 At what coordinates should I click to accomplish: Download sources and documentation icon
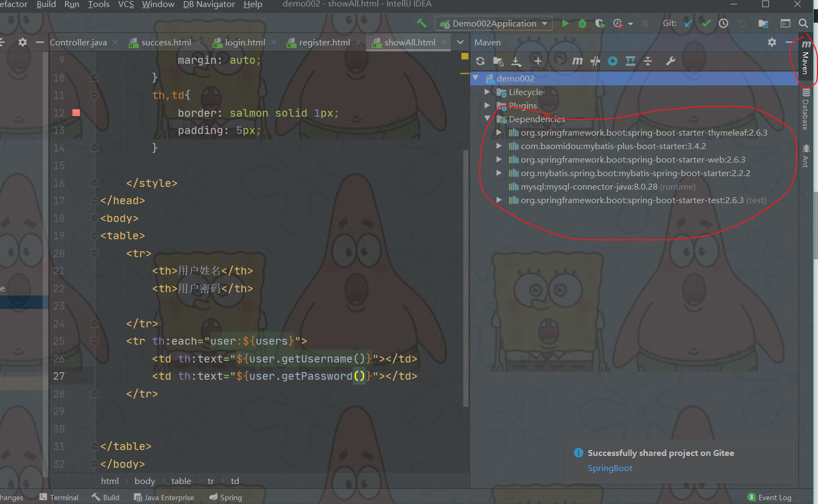tap(517, 61)
